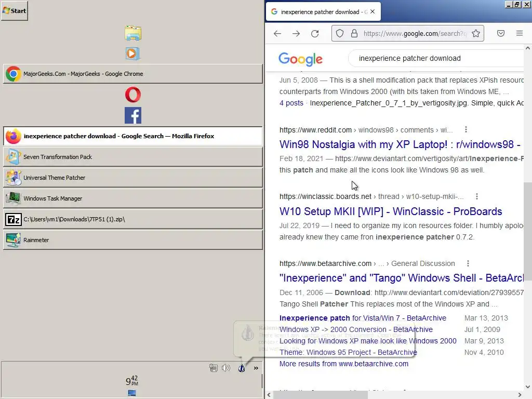
Task: Click the horizontal scrollbar right arrow
Action: [x=520, y=395]
